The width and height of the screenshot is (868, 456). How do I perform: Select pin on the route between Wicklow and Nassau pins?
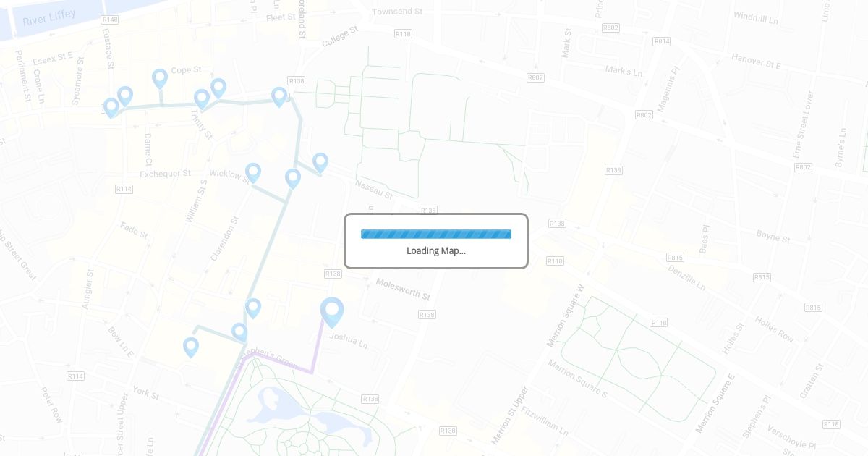coord(293,178)
